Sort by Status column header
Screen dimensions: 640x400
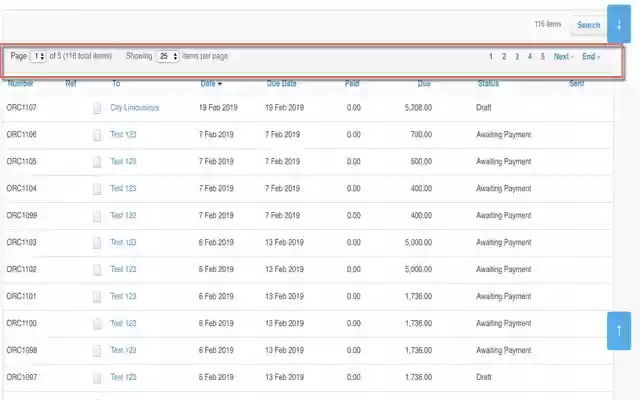tap(488, 84)
